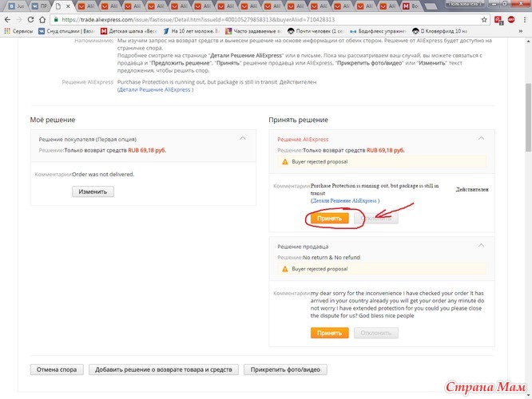Accept the AliExpress decision with Принять
Viewport: 532px width, 399px height.
[x=329, y=219]
